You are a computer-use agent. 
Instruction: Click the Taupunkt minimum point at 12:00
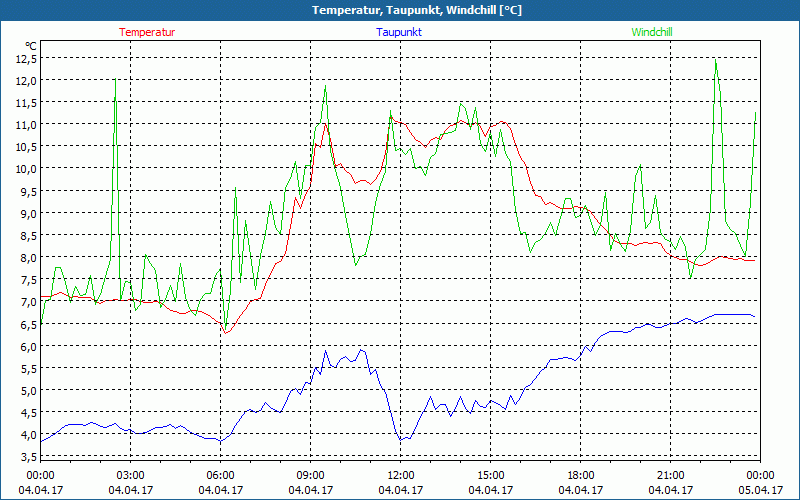401,440
